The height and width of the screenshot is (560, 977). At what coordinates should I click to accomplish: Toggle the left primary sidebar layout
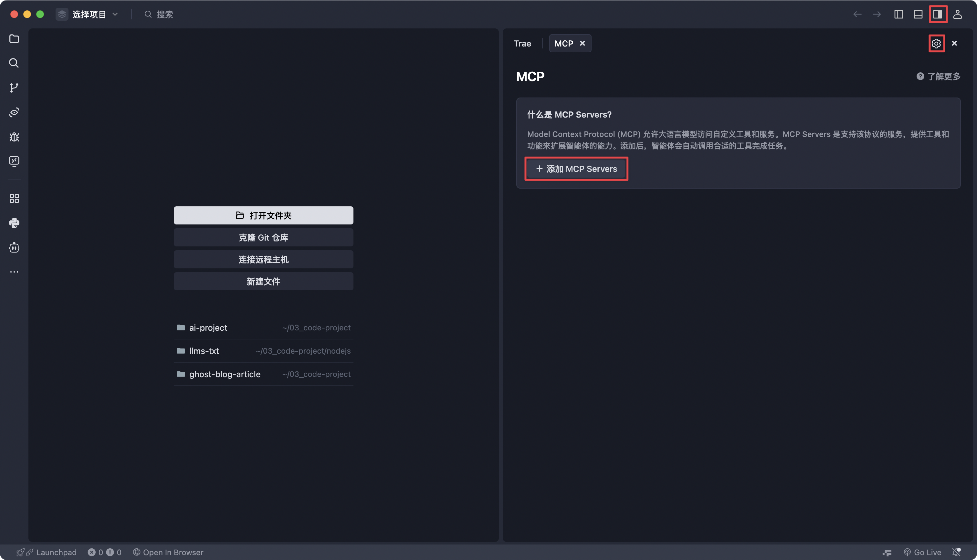click(x=898, y=14)
